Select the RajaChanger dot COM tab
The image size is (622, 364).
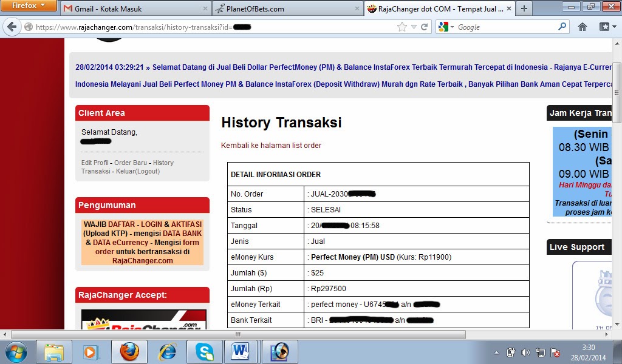pos(440,8)
